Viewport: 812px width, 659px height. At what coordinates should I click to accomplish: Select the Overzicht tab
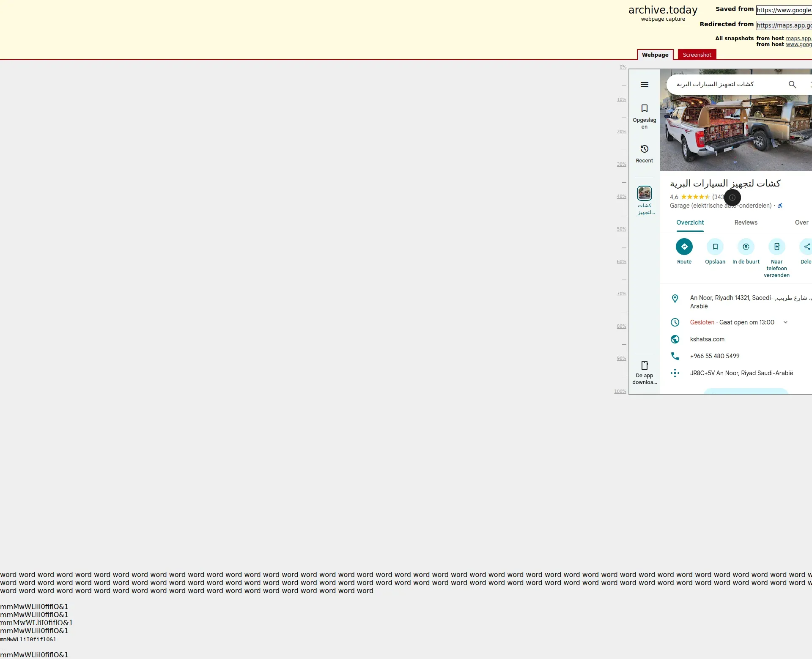pos(690,222)
